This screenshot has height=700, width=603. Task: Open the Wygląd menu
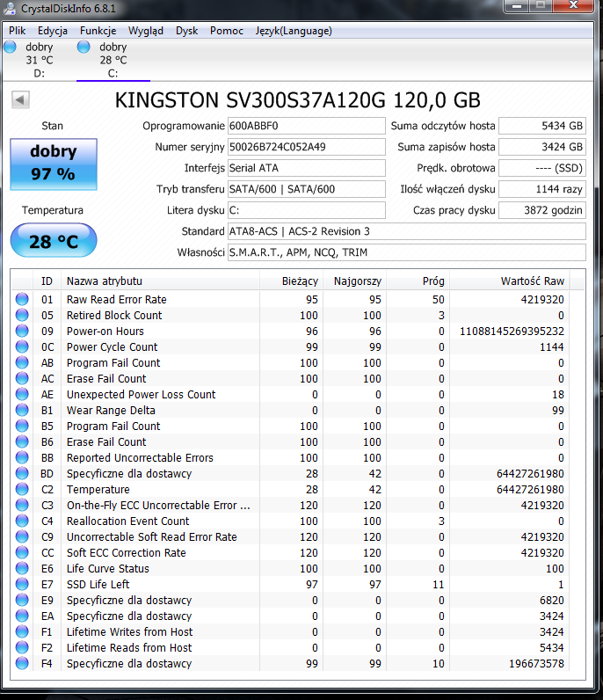[x=146, y=31]
